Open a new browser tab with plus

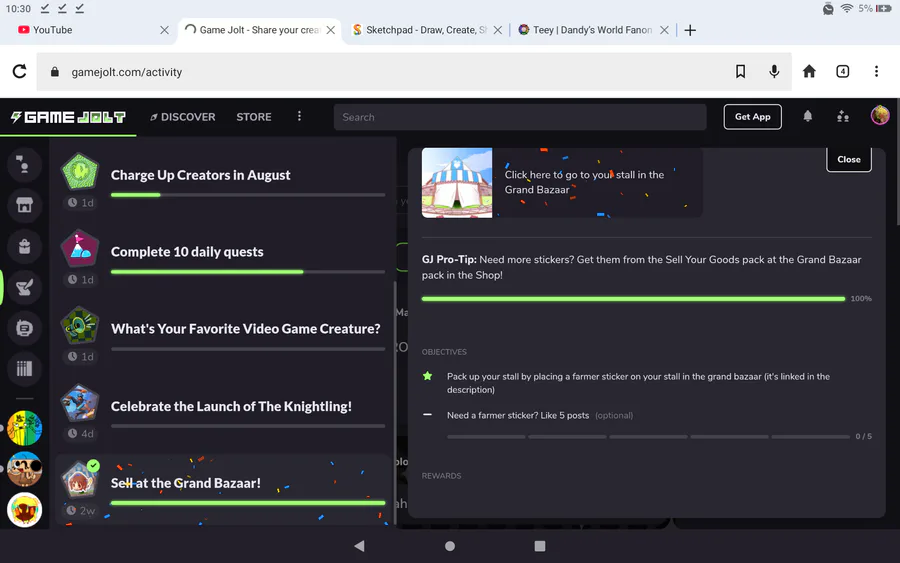click(690, 30)
